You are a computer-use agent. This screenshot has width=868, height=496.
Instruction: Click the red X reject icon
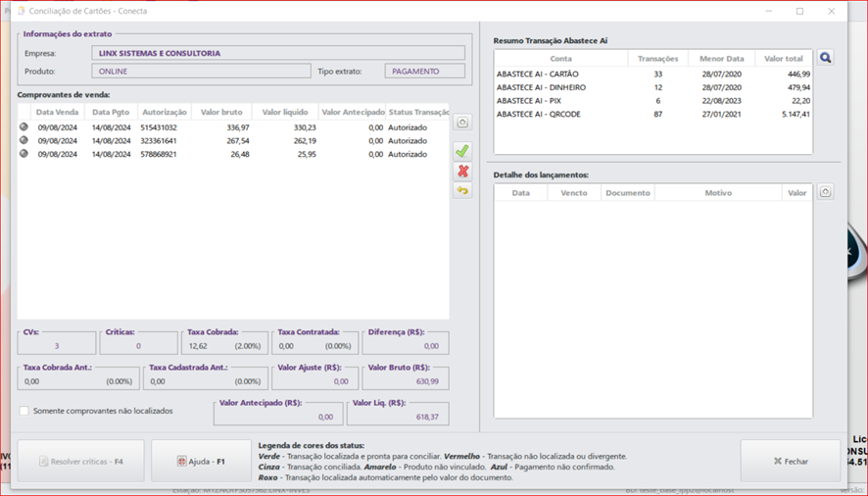coord(462,171)
